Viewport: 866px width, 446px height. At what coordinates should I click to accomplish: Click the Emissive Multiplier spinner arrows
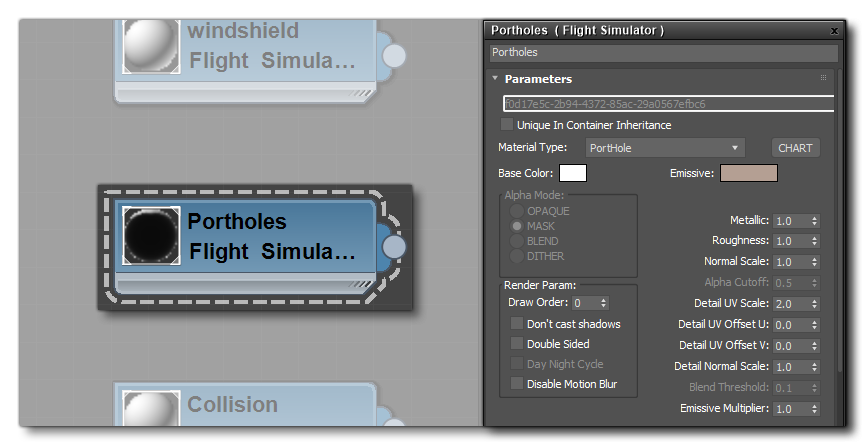click(815, 409)
